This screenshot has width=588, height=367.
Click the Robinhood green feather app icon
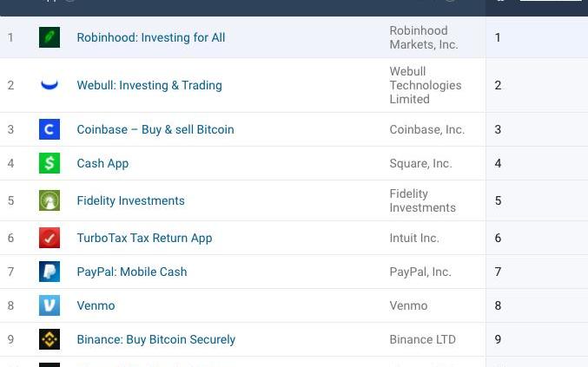pos(50,37)
